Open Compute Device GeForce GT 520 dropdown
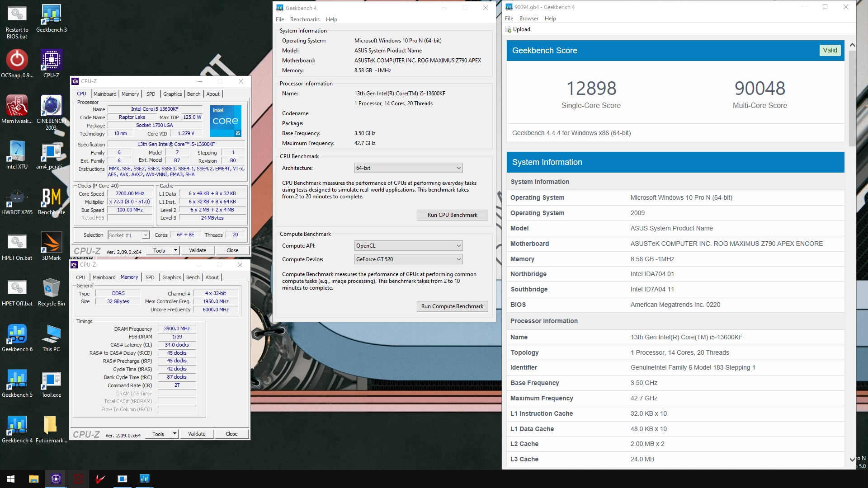This screenshot has height=488, width=868. pos(408,259)
